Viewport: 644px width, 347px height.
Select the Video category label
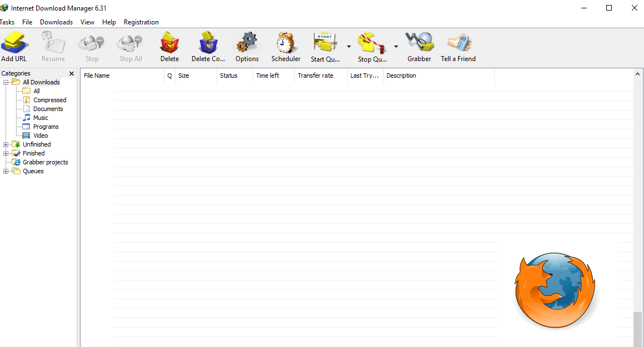41,135
